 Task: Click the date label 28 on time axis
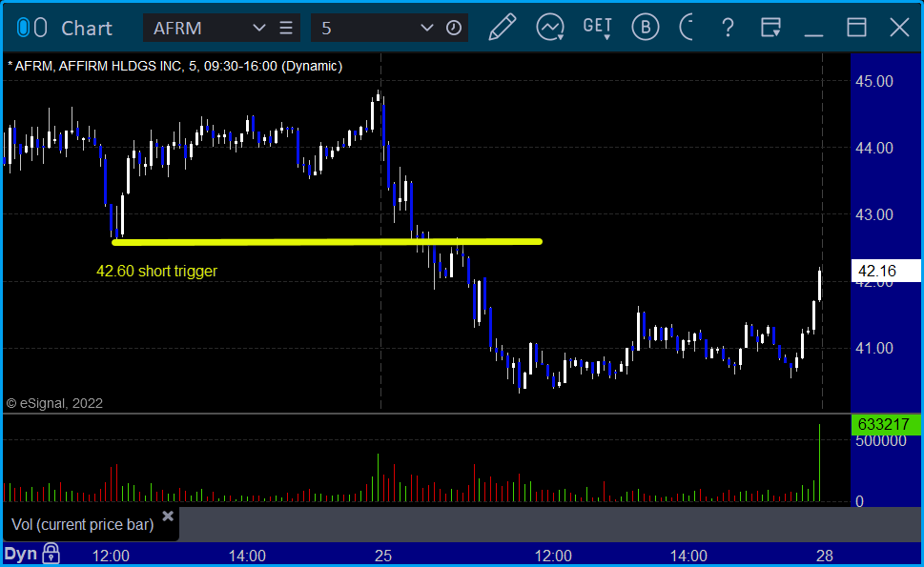(x=825, y=556)
